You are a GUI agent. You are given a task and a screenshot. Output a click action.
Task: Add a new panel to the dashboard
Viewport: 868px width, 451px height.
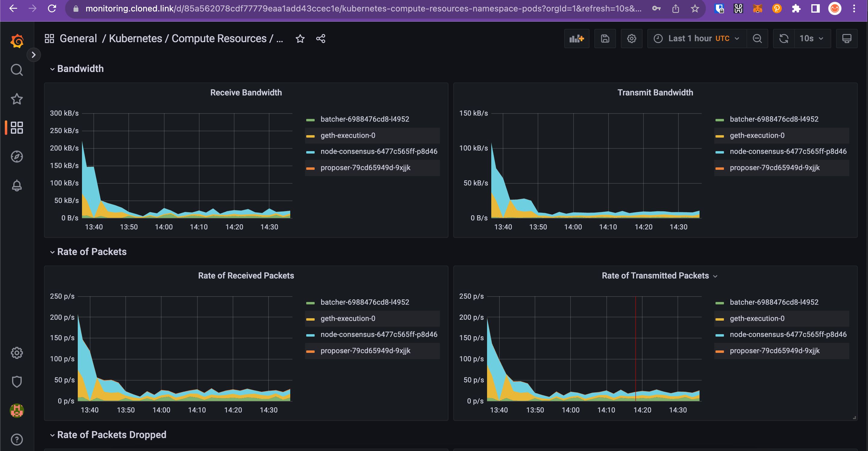click(577, 39)
